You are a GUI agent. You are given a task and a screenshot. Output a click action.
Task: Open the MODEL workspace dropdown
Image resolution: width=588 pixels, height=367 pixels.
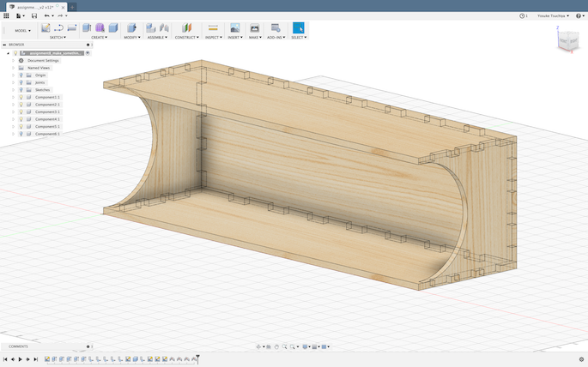tap(23, 31)
